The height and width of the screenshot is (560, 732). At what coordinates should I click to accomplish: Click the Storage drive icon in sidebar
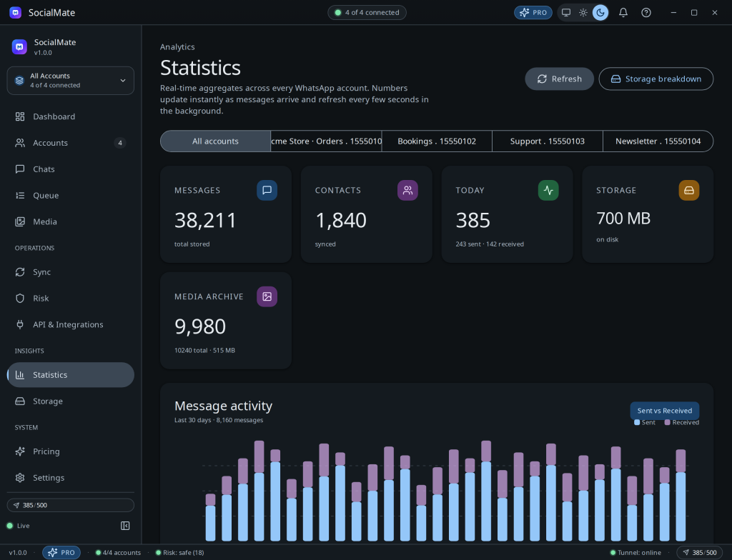(x=20, y=401)
